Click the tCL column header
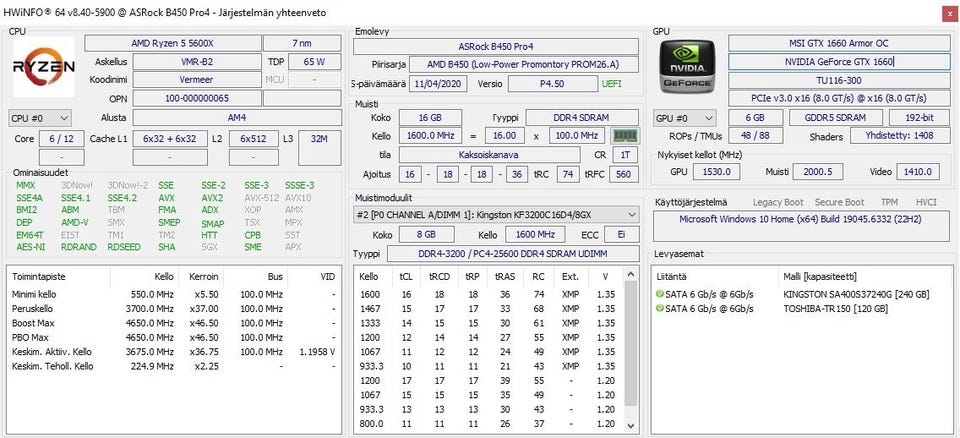The width and height of the screenshot is (960, 438). pos(406,276)
